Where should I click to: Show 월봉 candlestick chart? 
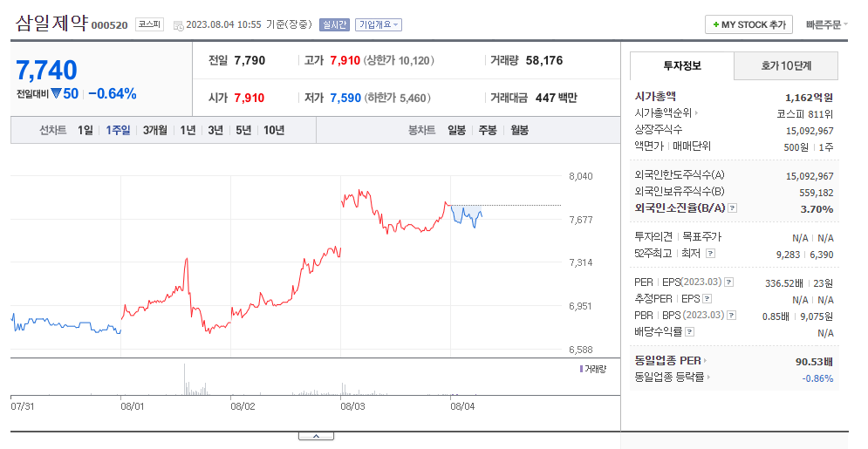[519, 130]
